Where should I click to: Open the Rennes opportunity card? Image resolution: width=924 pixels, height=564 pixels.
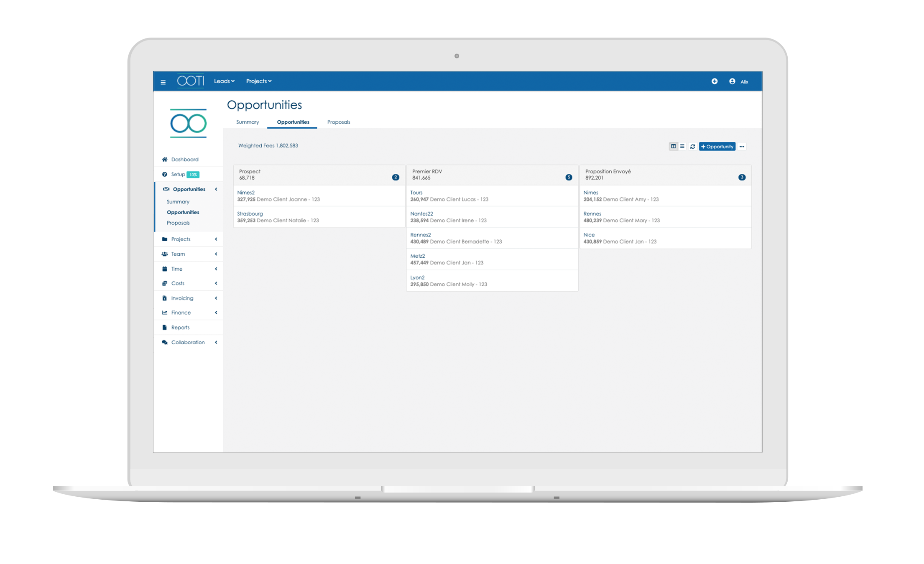click(665, 217)
